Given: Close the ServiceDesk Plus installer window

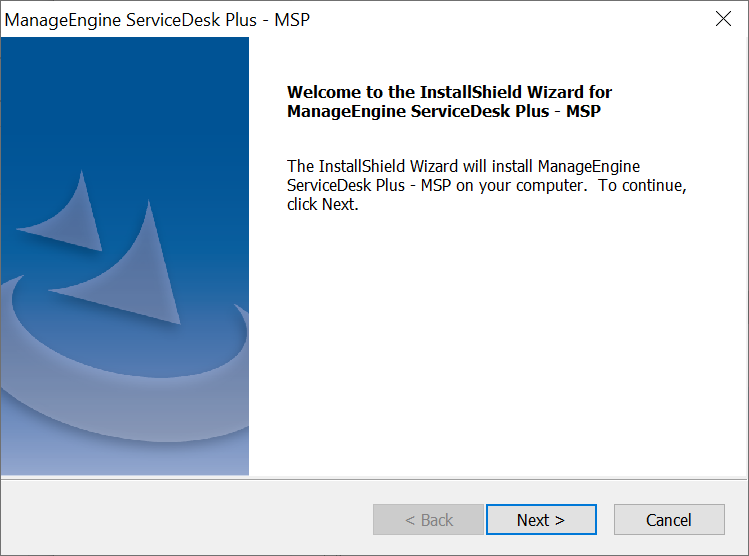Looking at the screenshot, I should point(723,19).
